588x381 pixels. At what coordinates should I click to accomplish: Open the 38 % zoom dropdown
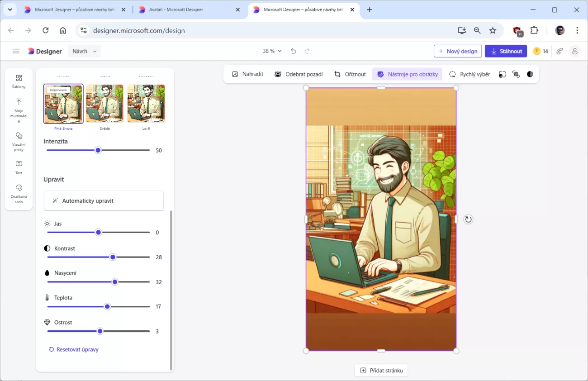(272, 51)
